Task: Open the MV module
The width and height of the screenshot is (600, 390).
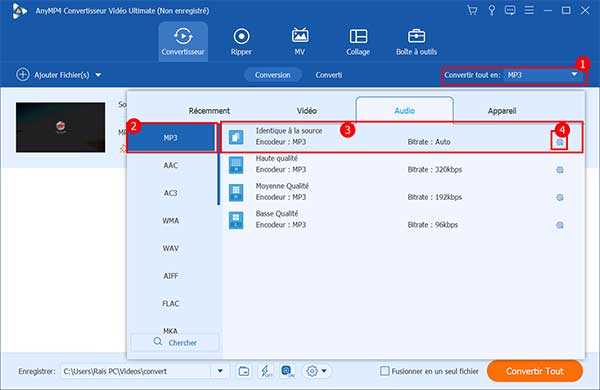Action: [x=300, y=41]
